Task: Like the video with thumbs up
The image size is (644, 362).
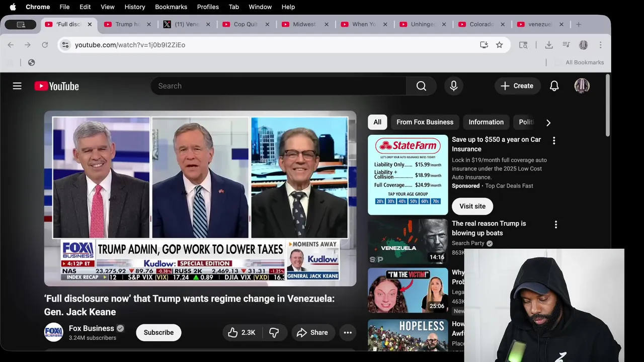Action: point(242,332)
